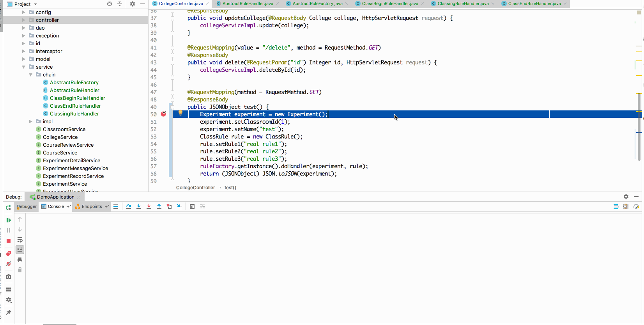Click the up arrow in console toolbar
Image resolution: width=644 pixels, height=325 pixels.
[x=20, y=219]
